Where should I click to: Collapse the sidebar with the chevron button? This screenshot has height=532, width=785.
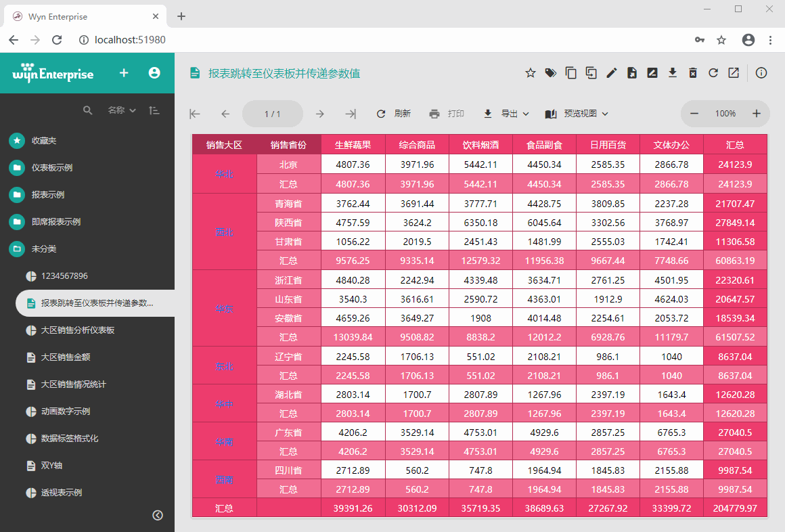[158, 515]
